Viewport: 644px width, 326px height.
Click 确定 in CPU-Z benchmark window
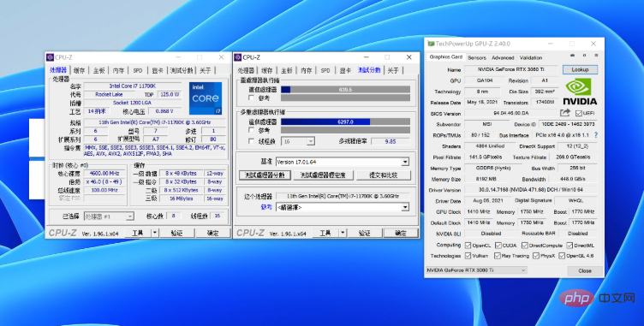click(x=401, y=233)
